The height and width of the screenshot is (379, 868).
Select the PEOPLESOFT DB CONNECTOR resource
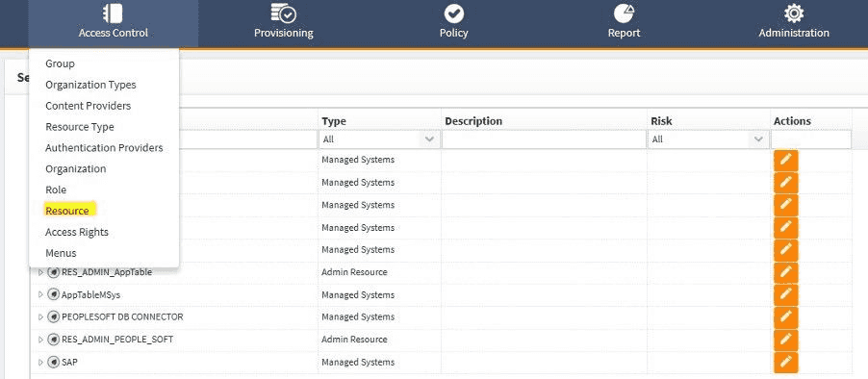point(122,317)
